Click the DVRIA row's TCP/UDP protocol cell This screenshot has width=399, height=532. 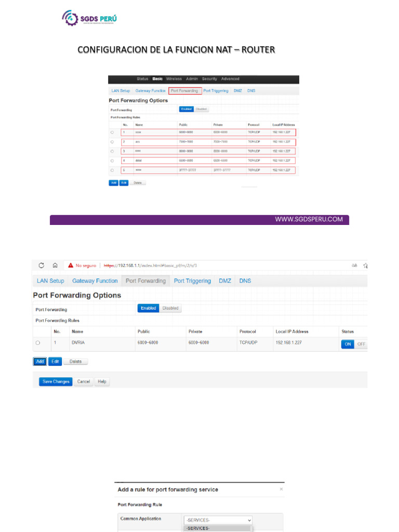(248, 343)
